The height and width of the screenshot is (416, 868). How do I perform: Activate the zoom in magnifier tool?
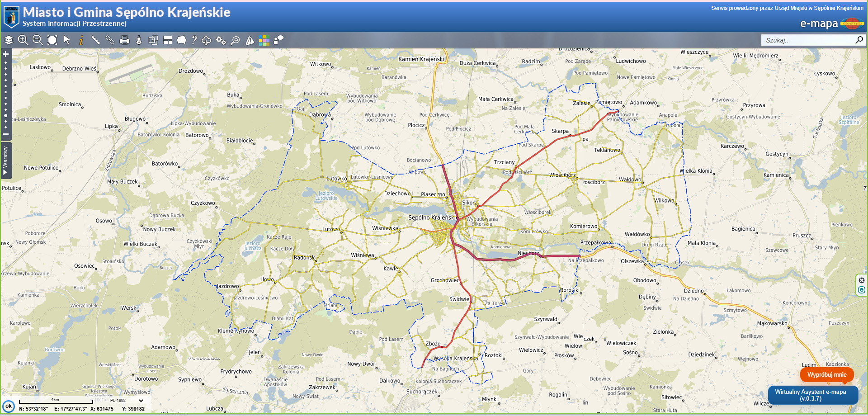(23, 40)
